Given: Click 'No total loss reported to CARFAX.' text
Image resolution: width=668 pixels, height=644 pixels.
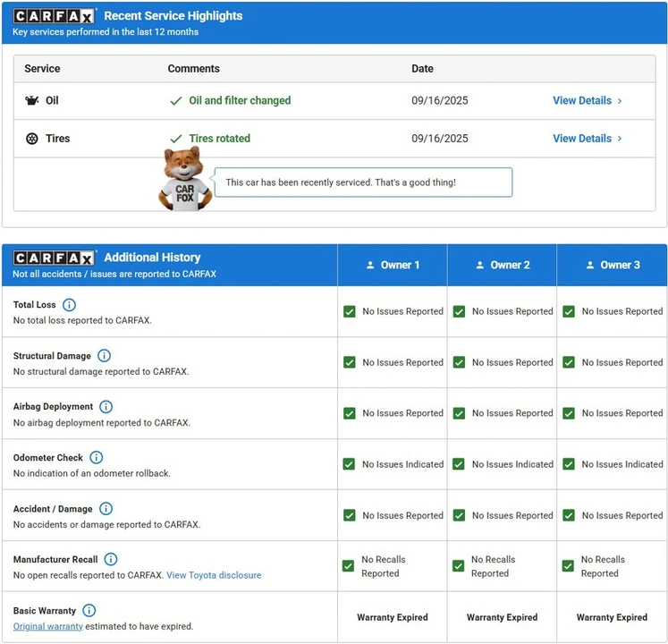Looking at the screenshot, I should point(82,320).
